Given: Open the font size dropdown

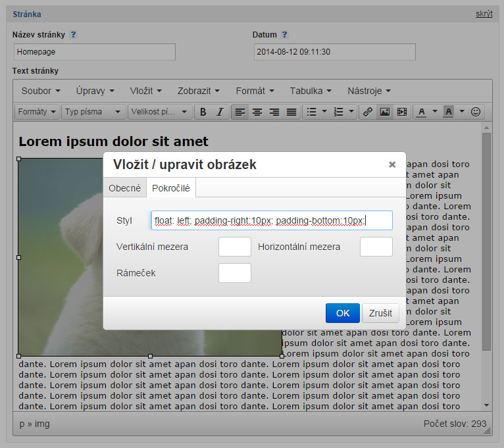Looking at the screenshot, I should click(x=161, y=112).
